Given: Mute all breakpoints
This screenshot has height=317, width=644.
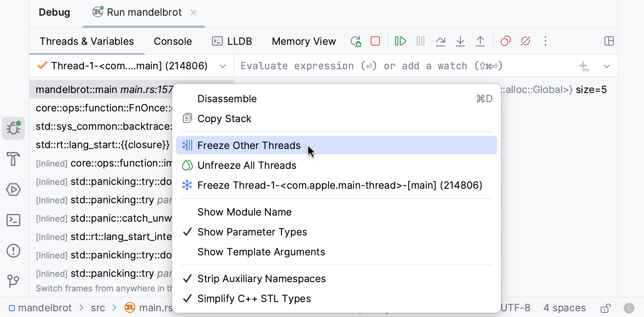Looking at the screenshot, I should (x=526, y=41).
